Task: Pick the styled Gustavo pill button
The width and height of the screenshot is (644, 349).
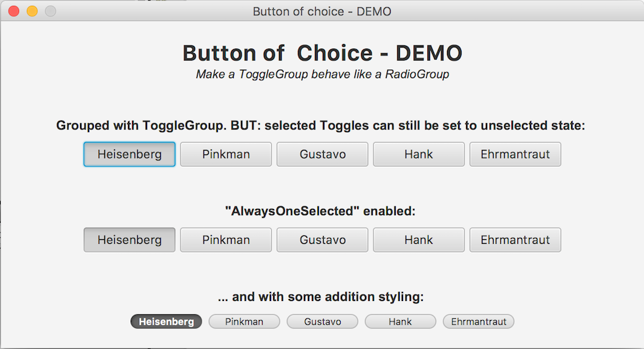Action: click(x=322, y=321)
